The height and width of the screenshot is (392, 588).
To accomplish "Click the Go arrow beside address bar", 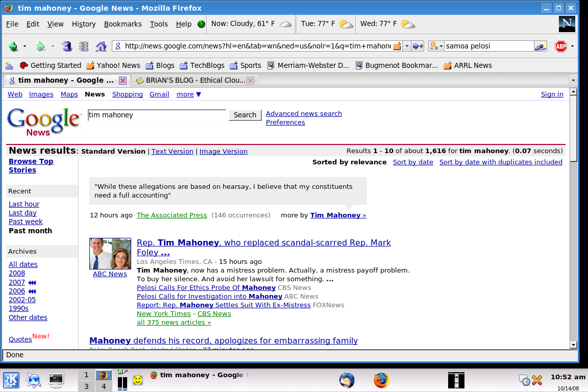I will click(x=418, y=46).
